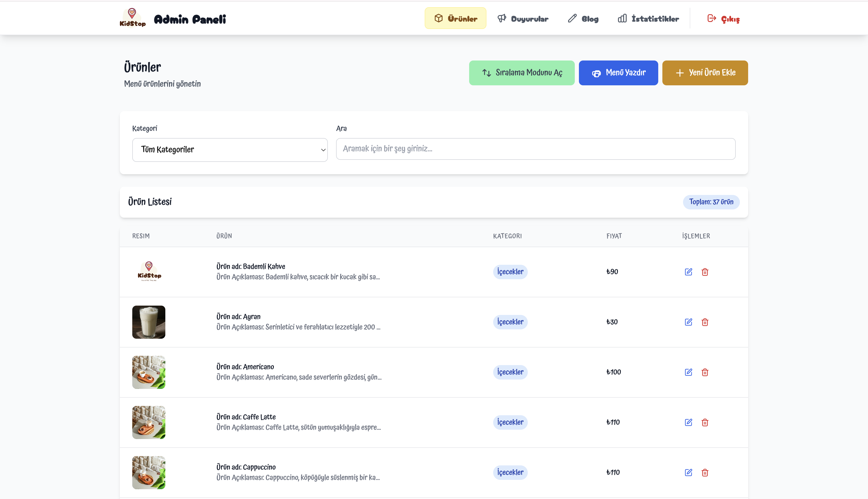
Task: Click the edit icon for Ayran row
Action: coord(688,322)
